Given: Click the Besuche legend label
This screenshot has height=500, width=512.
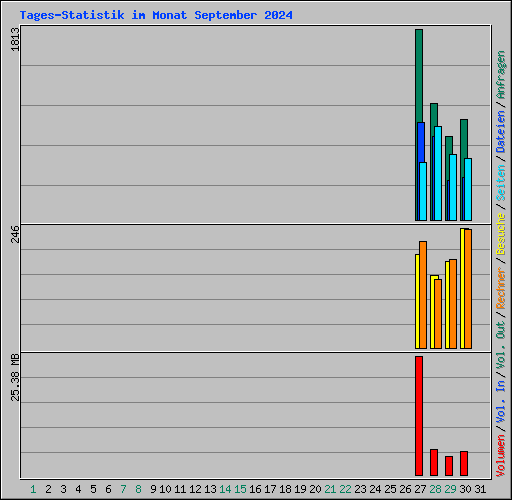Looking at the screenshot, I should tap(501, 234).
